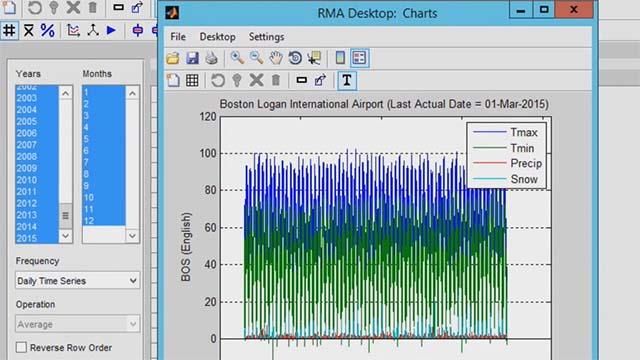
Task: Open the Desktop menu
Action: click(218, 37)
